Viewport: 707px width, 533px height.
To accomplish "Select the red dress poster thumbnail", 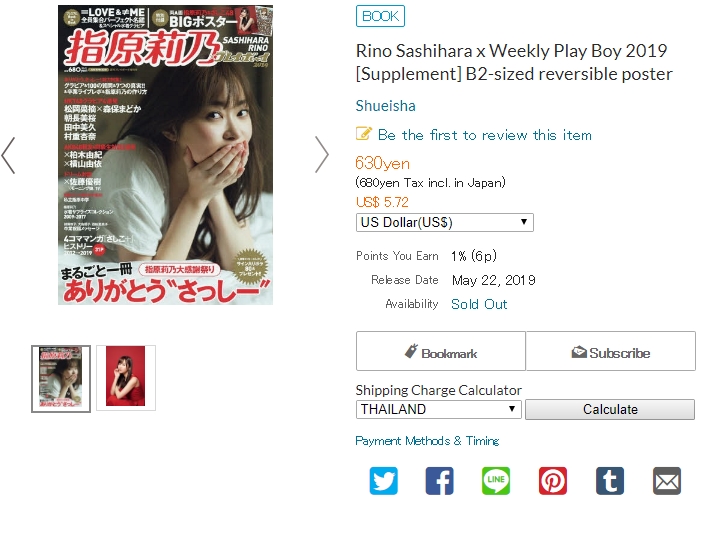I will [x=126, y=378].
